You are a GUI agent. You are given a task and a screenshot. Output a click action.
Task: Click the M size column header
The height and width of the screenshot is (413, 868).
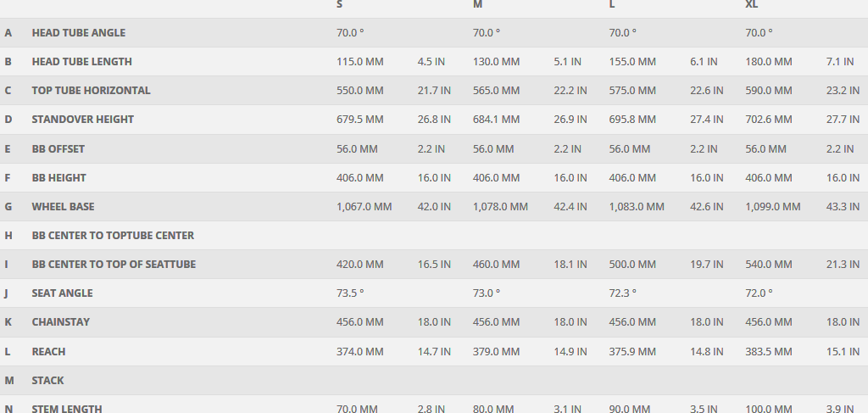[477, 5]
